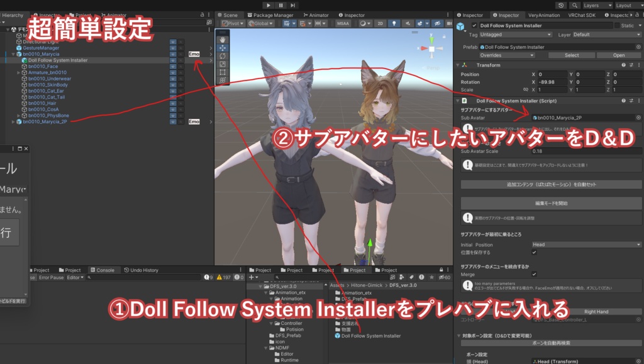
Task: Switch Scene view to 2D mode
Action: point(380,23)
